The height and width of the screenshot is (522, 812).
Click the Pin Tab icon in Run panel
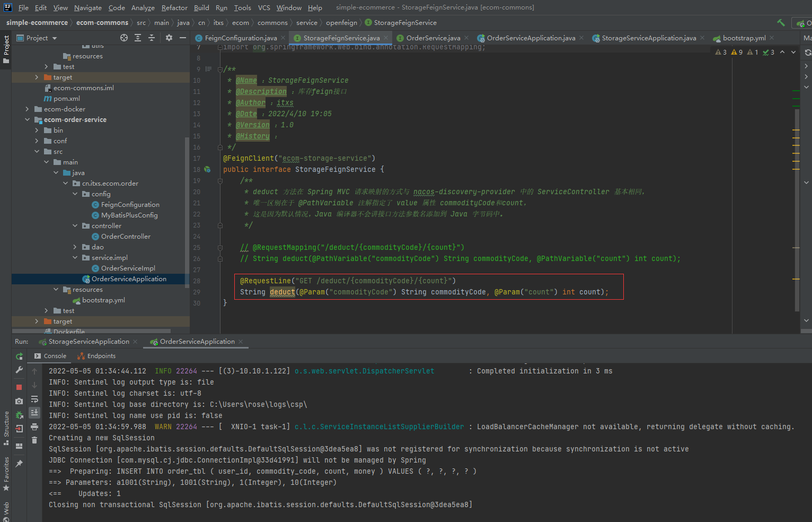[19, 464]
